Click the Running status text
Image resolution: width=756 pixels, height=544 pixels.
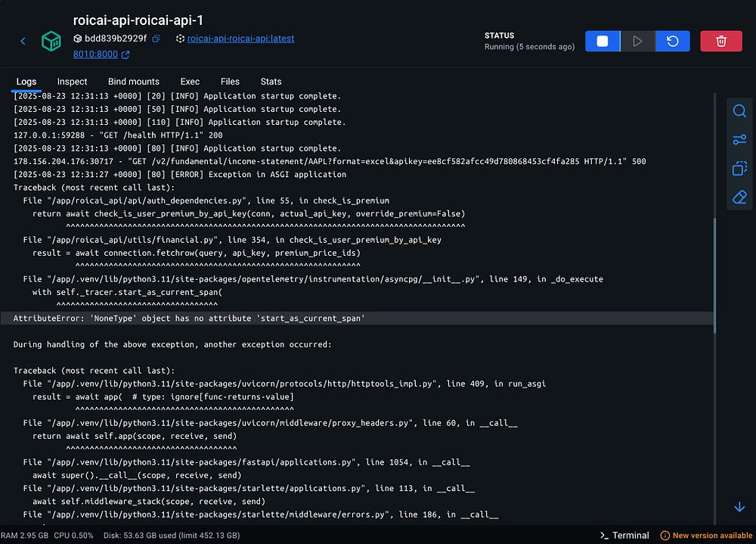[529, 47]
